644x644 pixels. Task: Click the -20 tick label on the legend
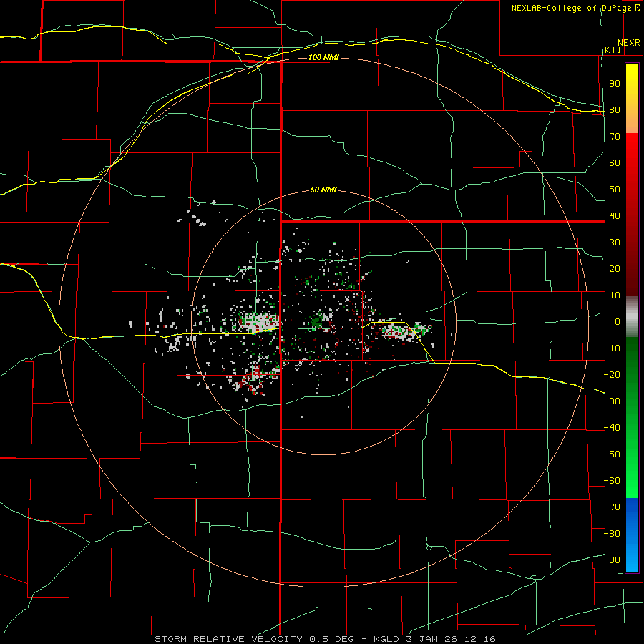[612, 374]
